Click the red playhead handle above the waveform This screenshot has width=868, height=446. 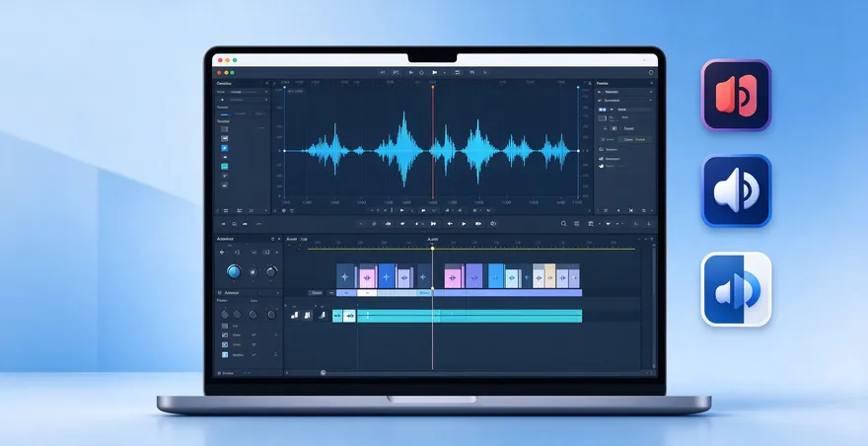point(433,87)
